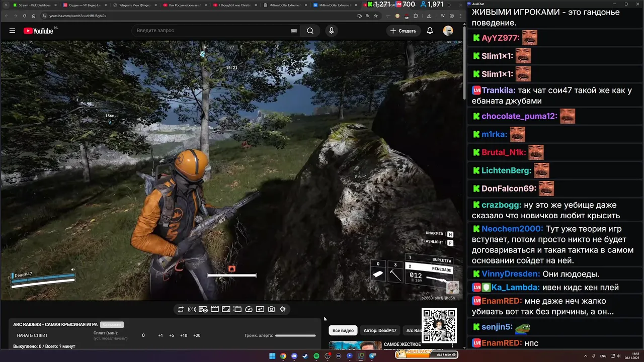This screenshot has height=362, width=644.
Task: Click the sound-boost waves icon in player toolbar
Action: [x=192, y=309]
